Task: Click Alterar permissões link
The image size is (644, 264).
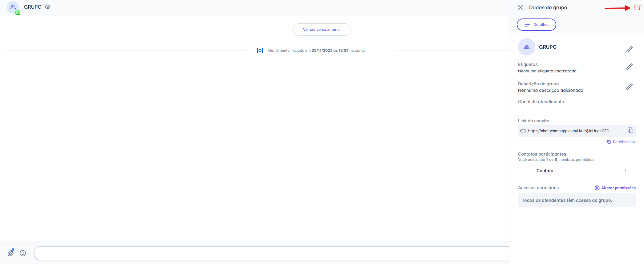Action: coord(615,188)
